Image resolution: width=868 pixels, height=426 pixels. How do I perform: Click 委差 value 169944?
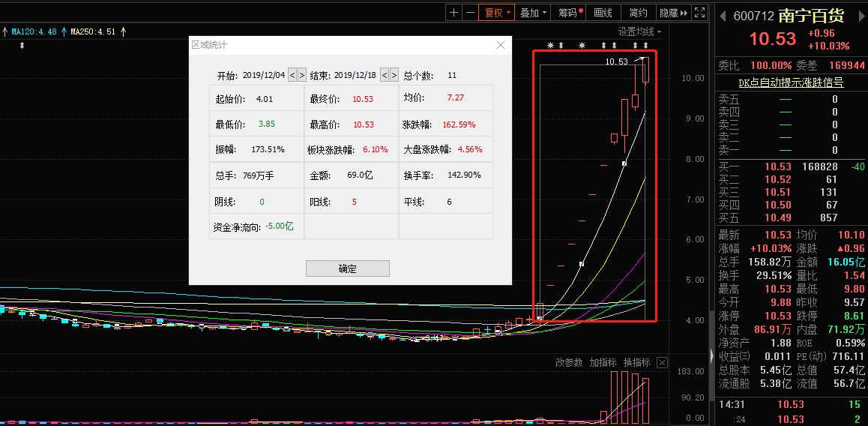tap(846, 66)
